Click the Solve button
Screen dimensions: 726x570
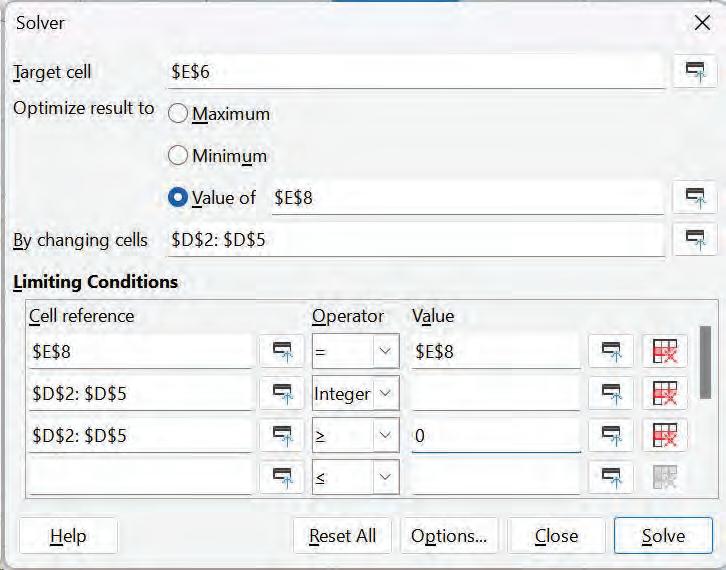(663, 536)
